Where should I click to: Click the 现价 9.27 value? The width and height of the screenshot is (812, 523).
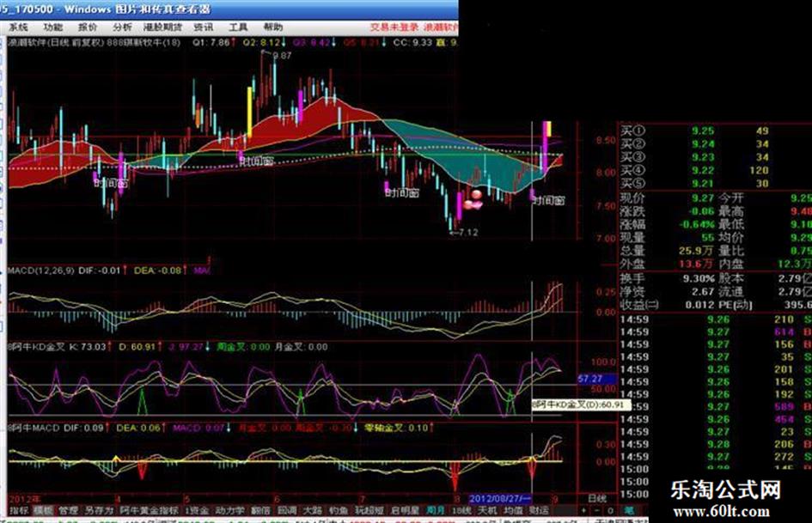(703, 198)
